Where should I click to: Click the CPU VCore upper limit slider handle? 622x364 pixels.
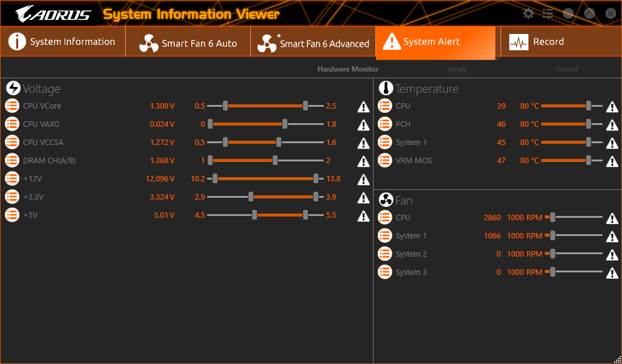[x=306, y=106]
